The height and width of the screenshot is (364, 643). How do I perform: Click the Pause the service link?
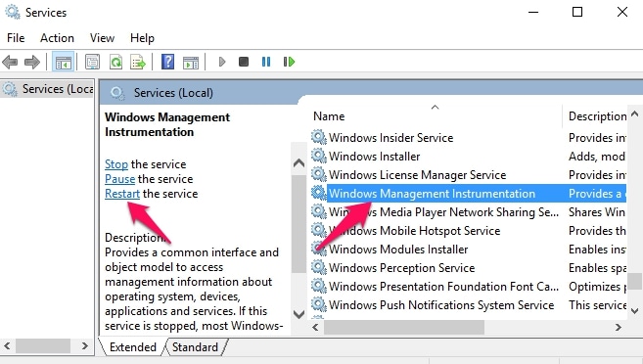tap(119, 179)
